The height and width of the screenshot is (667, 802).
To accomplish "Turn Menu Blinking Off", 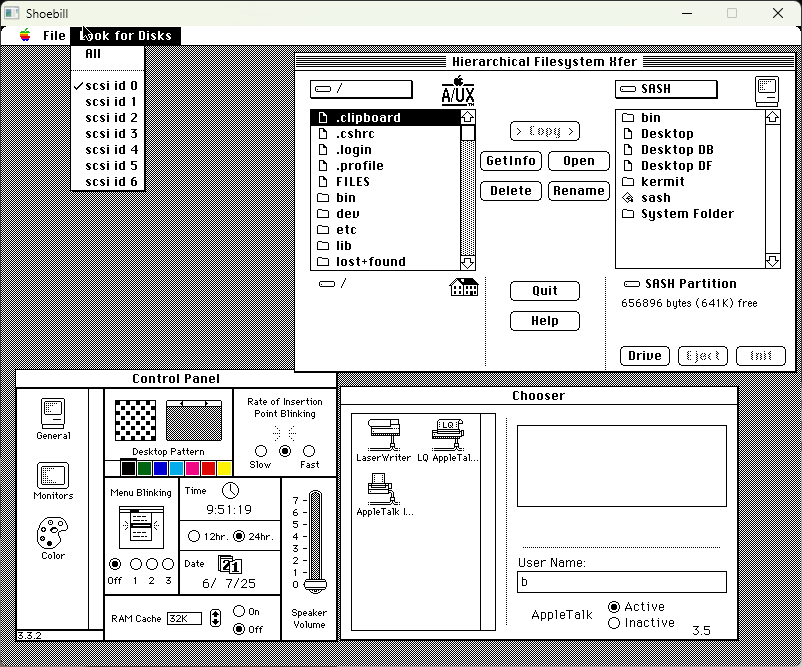I will tap(115, 564).
